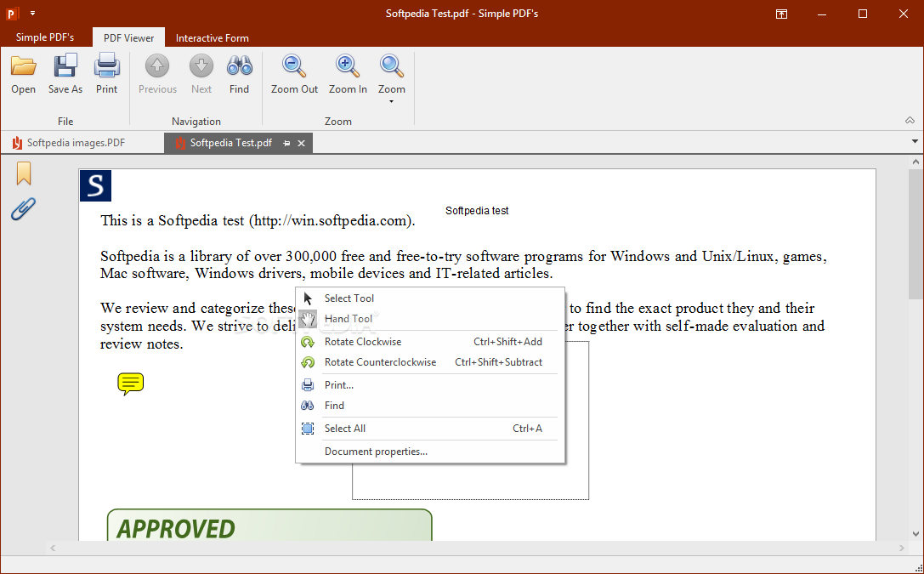Open the attachments paperclip panel
Screen dimensions: 924x574
click(23, 208)
